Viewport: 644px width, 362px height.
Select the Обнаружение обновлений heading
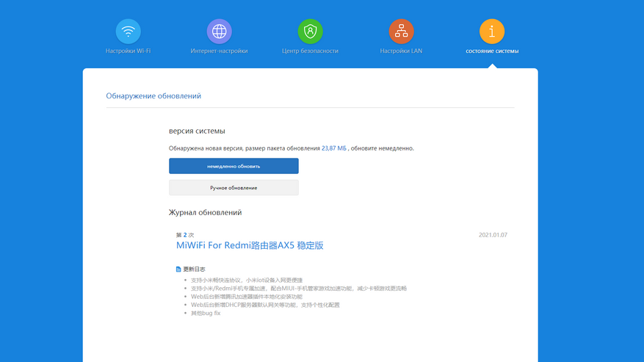pyautogui.click(x=153, y=95)
